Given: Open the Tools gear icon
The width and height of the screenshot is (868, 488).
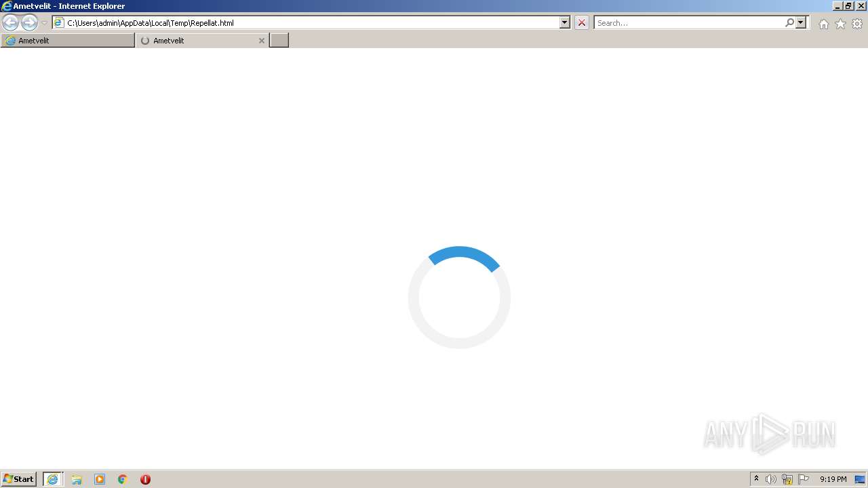Looking at the screenshot, I should coord(857,24).
